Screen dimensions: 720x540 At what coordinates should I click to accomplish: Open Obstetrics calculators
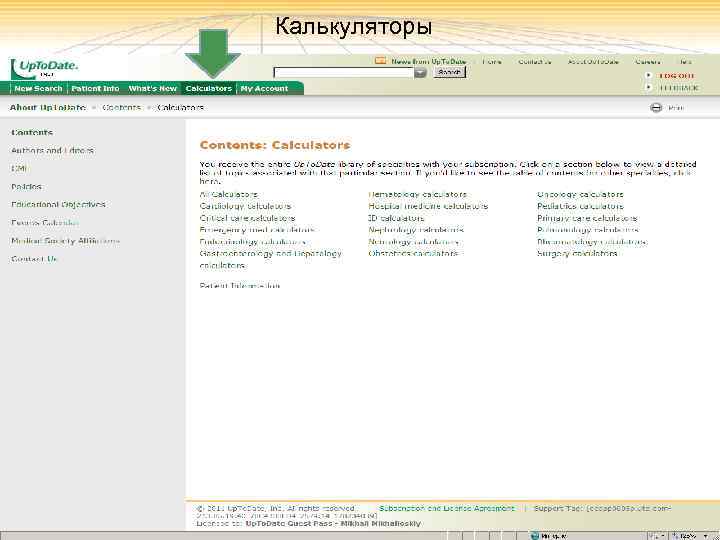pos(413,253)
